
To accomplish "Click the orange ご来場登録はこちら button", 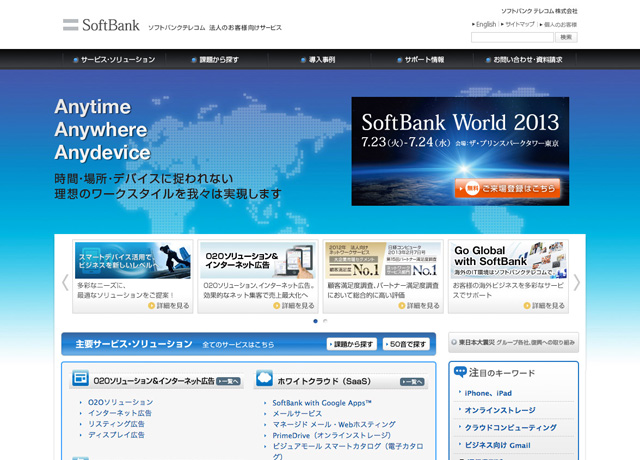I will pos(507,188).
